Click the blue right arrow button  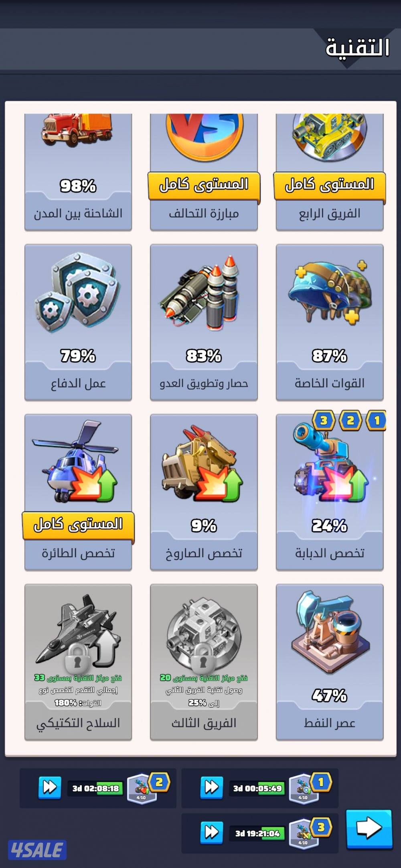pos(369,829)
